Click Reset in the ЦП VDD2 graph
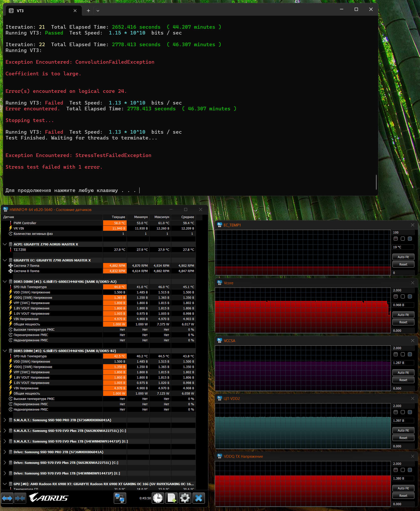 click(403, 438)
